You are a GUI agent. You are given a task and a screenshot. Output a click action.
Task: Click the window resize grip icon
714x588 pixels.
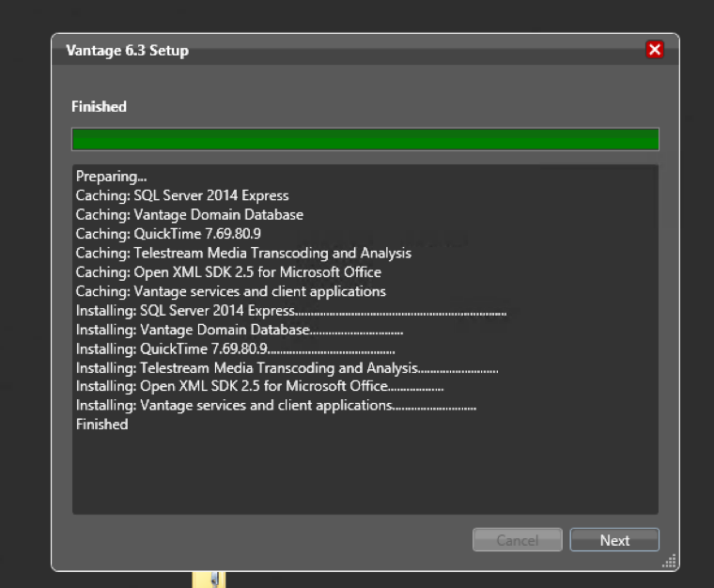tap(669, 561)
